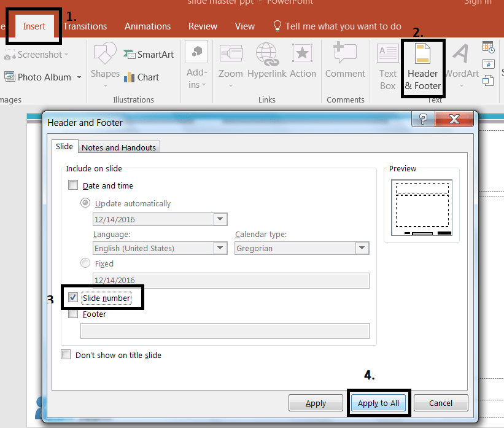Screen dimensions: 504x428
Task: Open the Calendar type dropdown
Action: [362, 248]
